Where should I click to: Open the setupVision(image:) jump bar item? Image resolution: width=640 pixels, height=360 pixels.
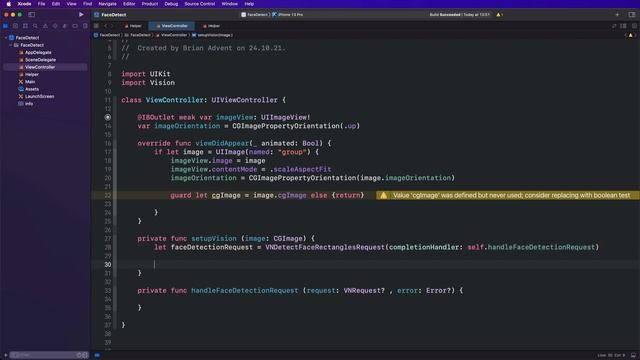click(212, 35)
